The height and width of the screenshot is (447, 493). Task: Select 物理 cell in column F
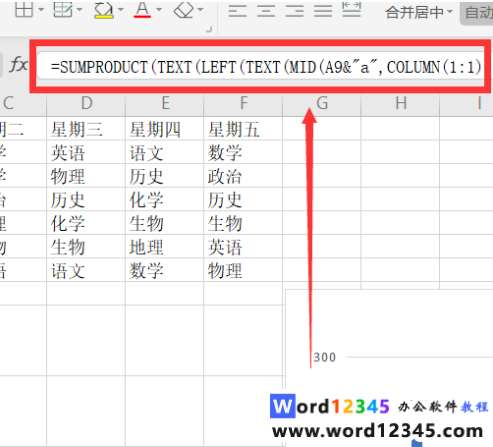(243, 270)
